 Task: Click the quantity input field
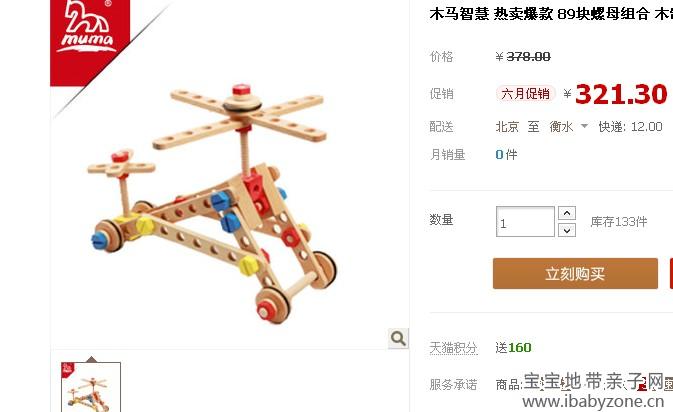pos(525,221)
